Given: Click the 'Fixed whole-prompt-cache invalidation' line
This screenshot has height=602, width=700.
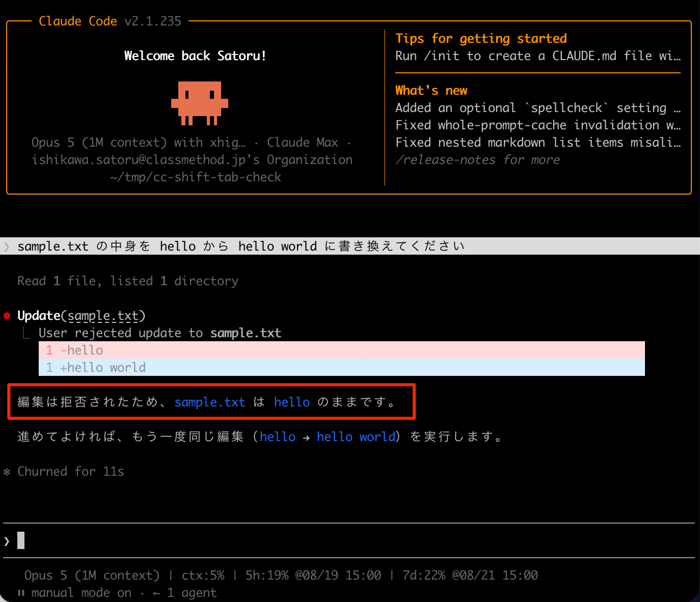Looking at the screenshot, I should (x=538, y=125).
